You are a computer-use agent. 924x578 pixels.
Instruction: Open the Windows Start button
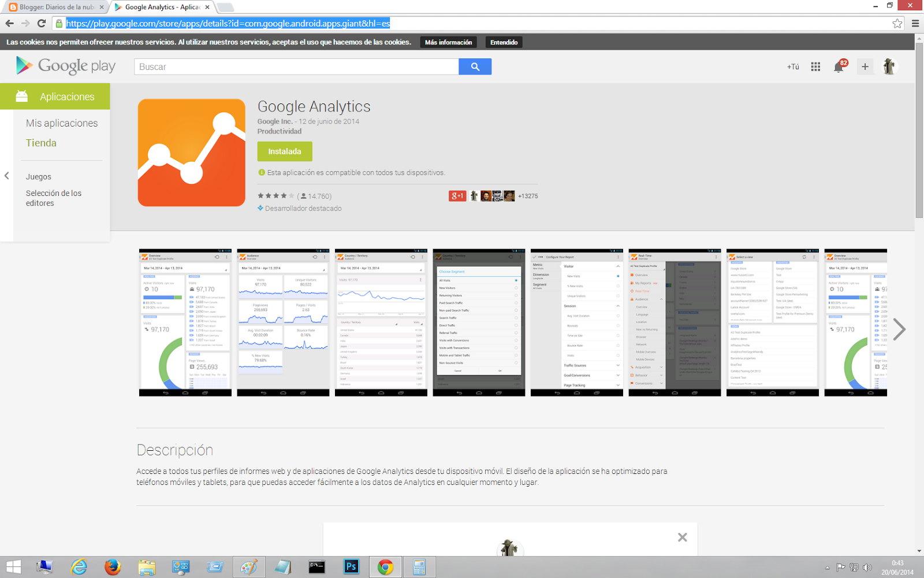point(13,568)
